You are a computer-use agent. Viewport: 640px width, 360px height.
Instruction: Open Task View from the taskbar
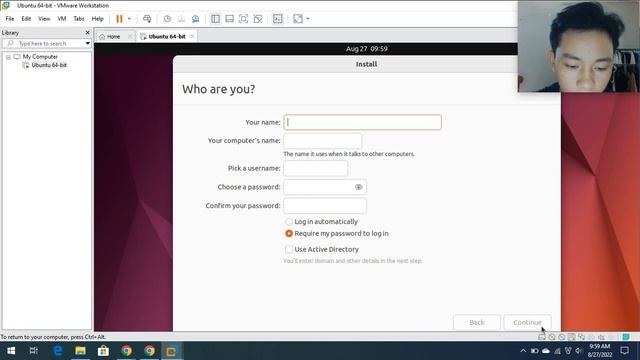point(33,351)
